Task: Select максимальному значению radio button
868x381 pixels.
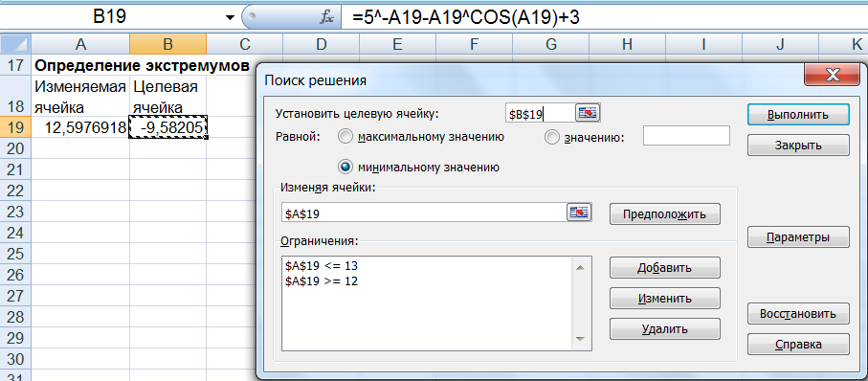Action: (345, 137)
